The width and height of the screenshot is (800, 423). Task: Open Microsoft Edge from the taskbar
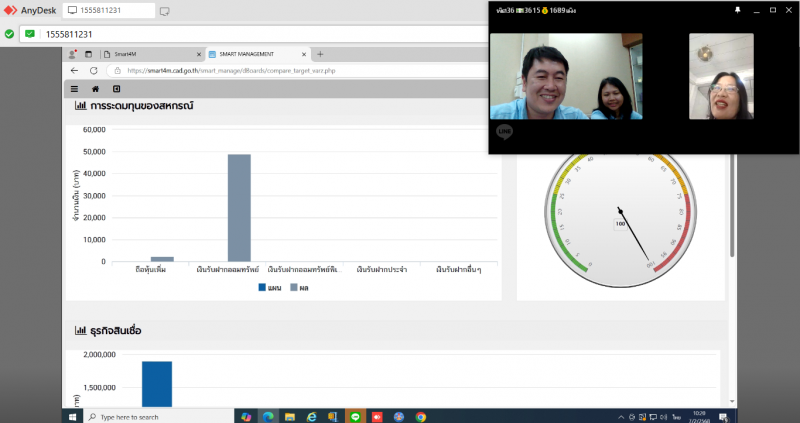point(268,417)
